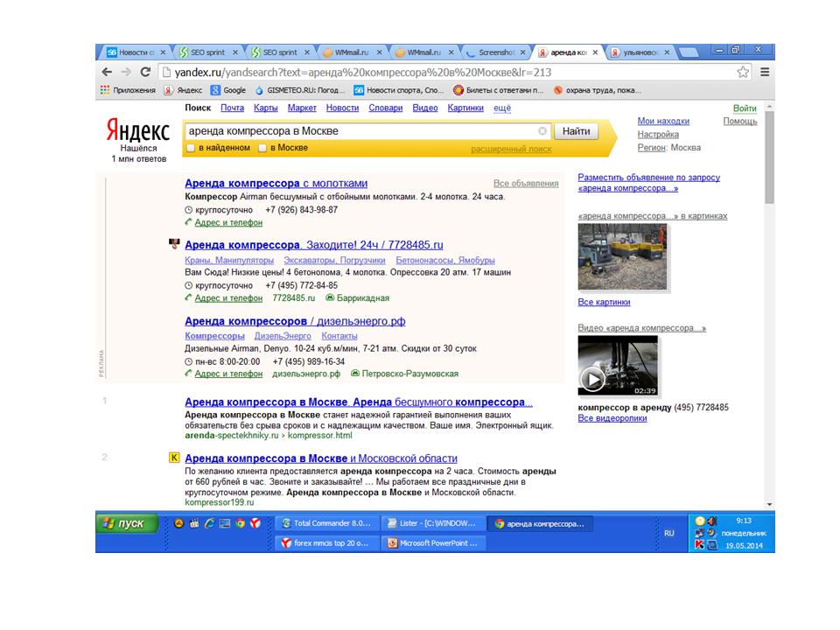Open Билеты с ответами bookmark
Screen dimensions: 840x630
pyautogui.click(x=498, y=90)
